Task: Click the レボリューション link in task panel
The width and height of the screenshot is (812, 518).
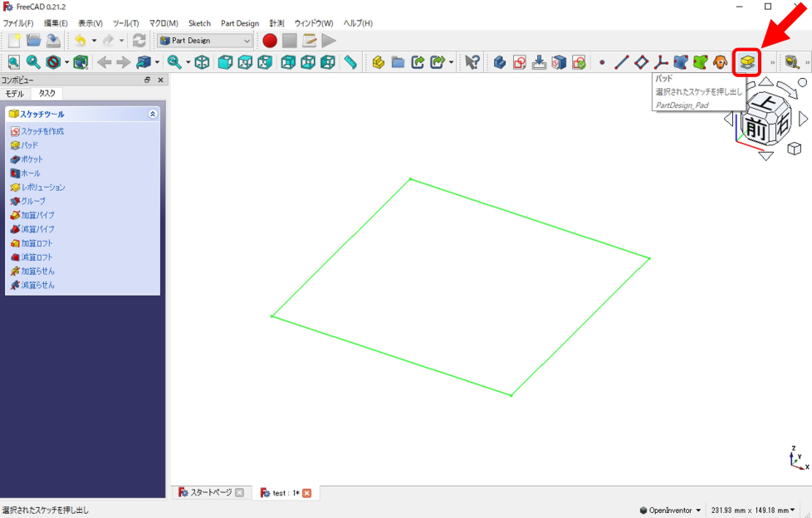Action: pos(42,187)
